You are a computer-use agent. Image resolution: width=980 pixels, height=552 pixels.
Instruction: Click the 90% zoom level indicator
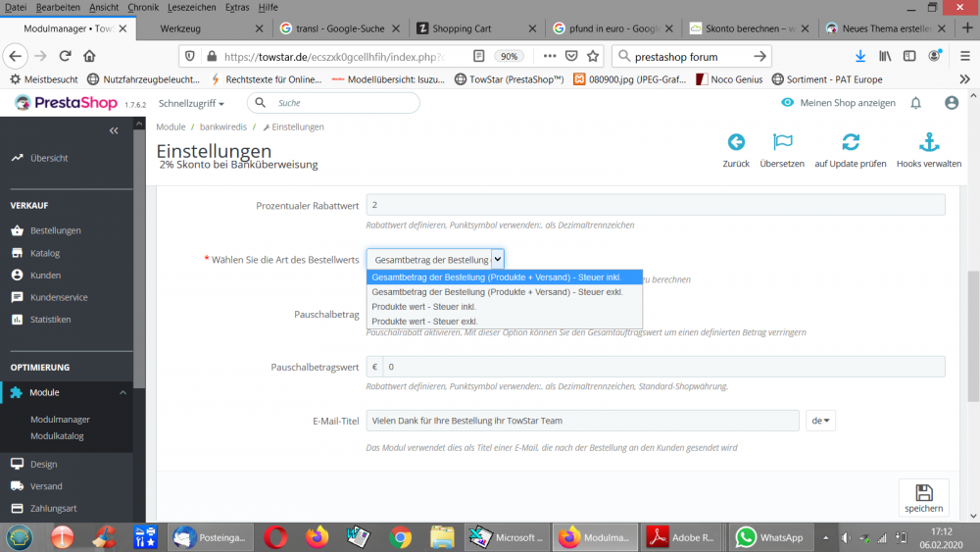click(x=509, y=56)
